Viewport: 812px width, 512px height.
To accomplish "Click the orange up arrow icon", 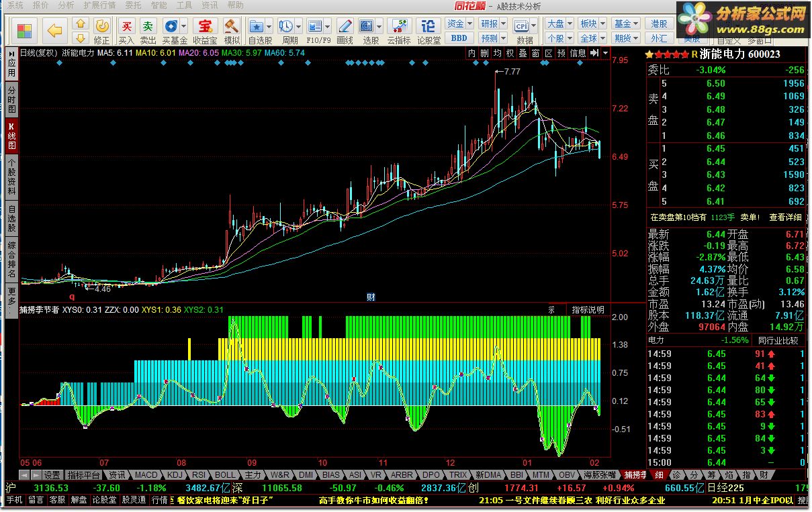I will coord(81,25).
